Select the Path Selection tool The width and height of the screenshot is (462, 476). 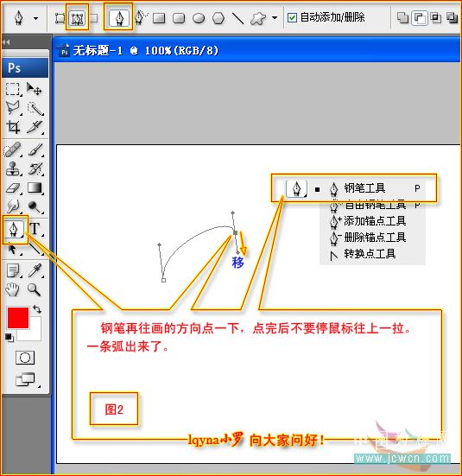coord(12,250)
